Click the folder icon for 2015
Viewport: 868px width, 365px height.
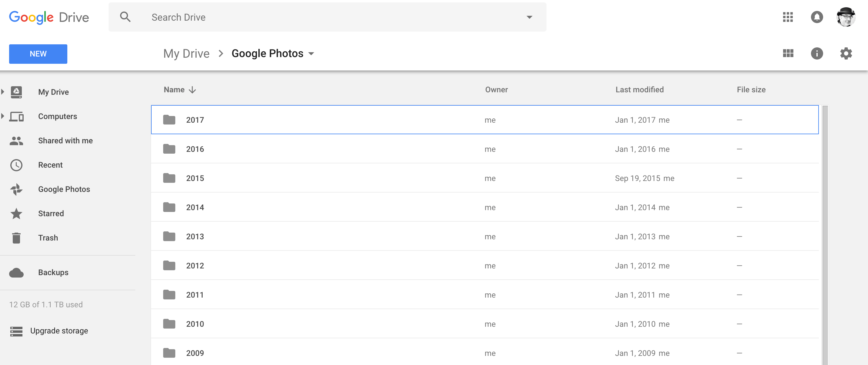click(x=169, y=178)
